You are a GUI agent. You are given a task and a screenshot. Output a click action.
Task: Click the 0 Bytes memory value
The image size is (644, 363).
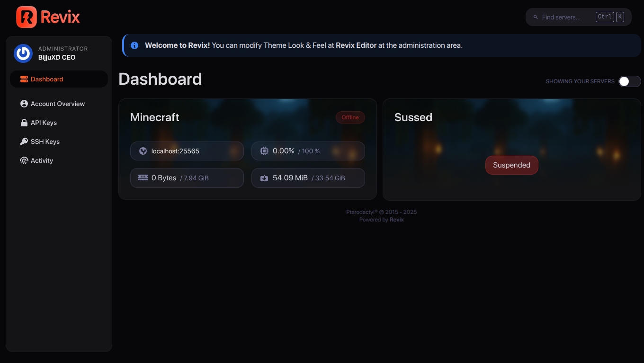[x=164, y=178]
